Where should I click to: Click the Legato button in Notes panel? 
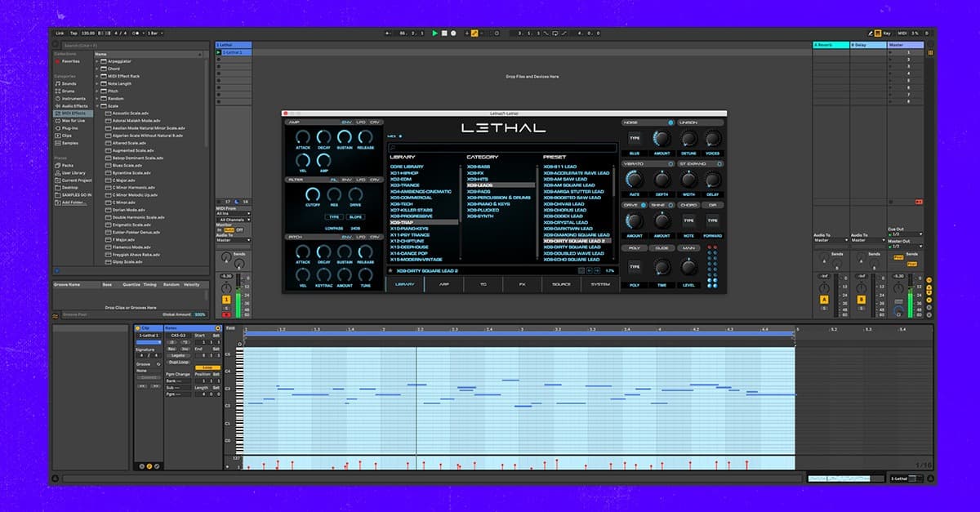[x=177, y=356]
